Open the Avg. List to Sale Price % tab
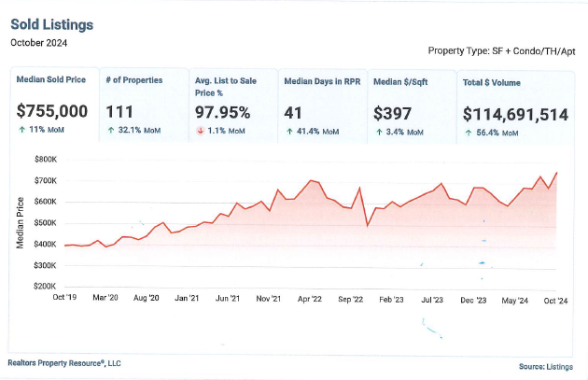Image resolution: width=588 pixels, height=380 pixels. [x=233, y=106]
